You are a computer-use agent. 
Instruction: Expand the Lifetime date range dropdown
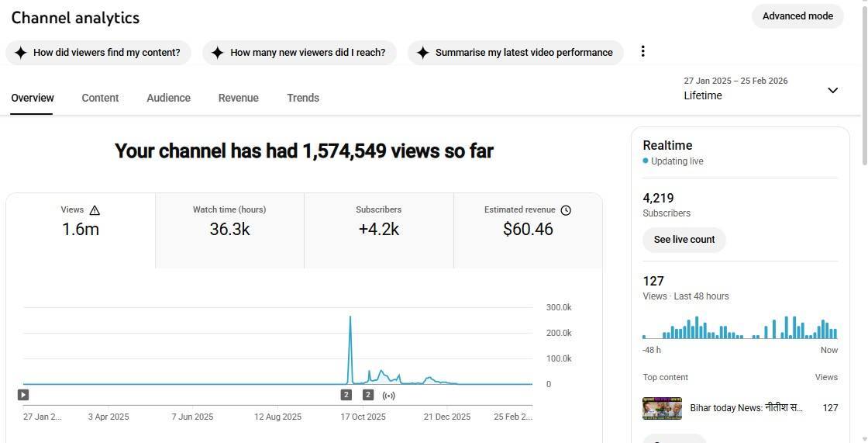832,90
